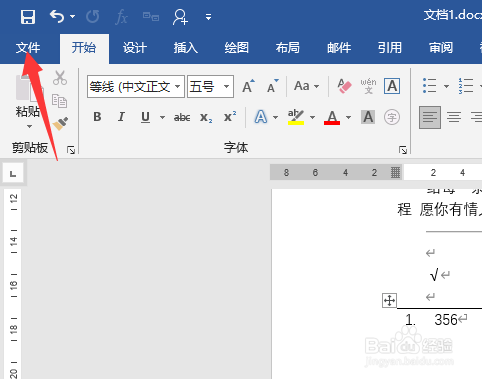The image size is (482, 379).
Task: Open the font name combo box 等线
Action: click(x=136, y=87)
